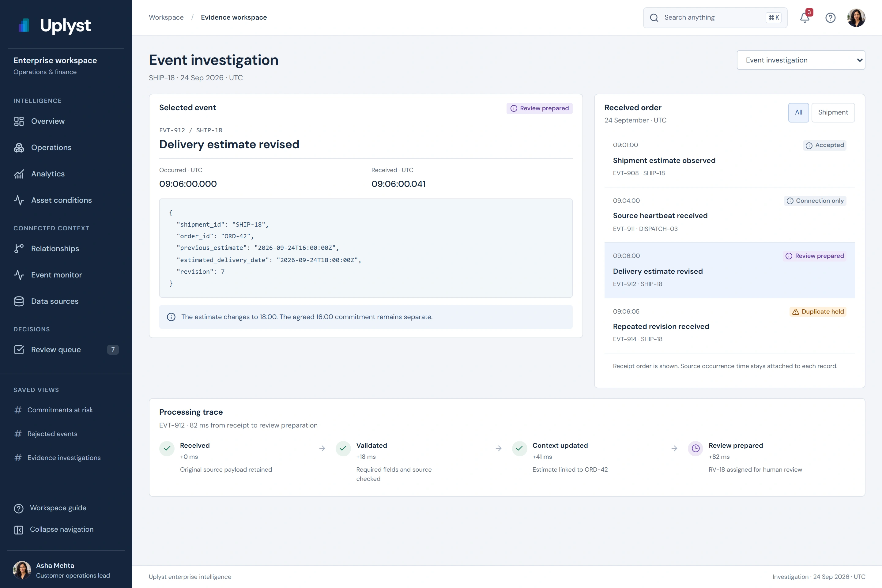Open the Workspace guide
The image size is (882, 588).
pos(66,508)
